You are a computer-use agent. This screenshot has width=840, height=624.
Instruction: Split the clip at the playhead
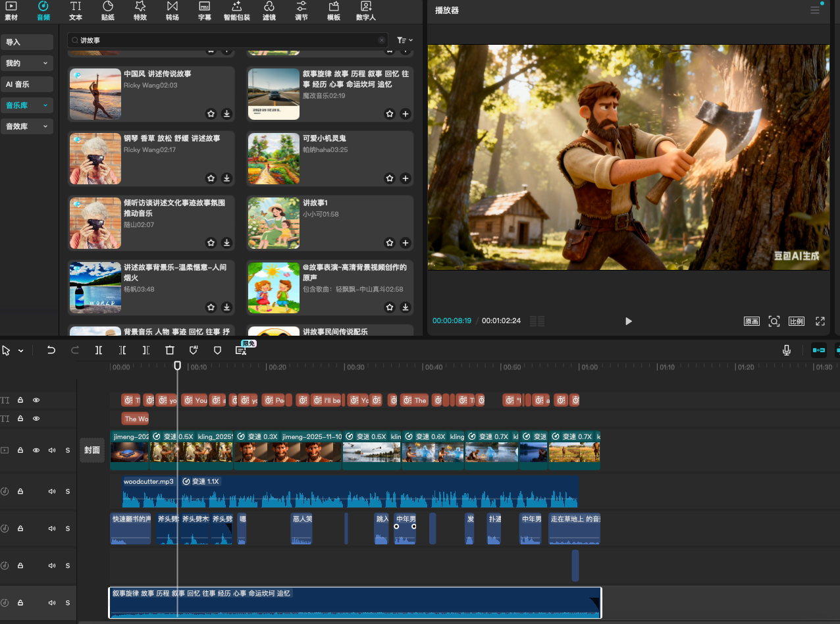99,351
